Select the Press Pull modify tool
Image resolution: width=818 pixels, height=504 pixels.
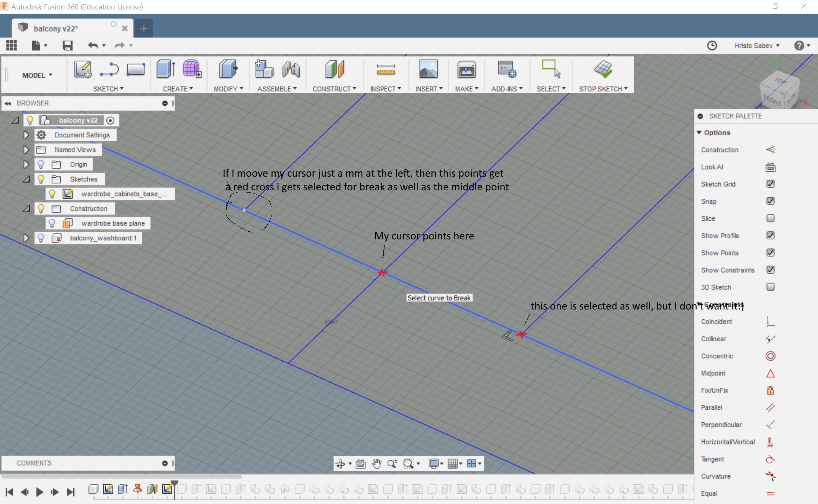pos(228,69)
